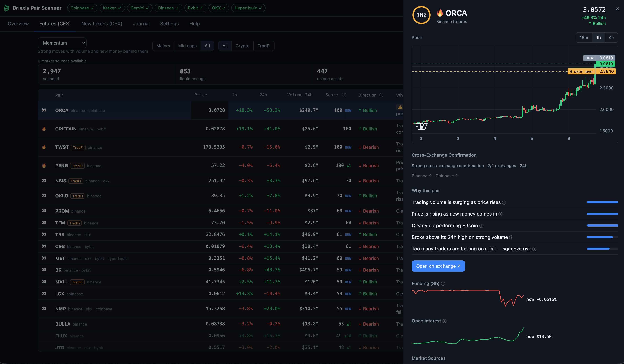
Task: Click info icon next to Open interest
Action: coord(444,321)
